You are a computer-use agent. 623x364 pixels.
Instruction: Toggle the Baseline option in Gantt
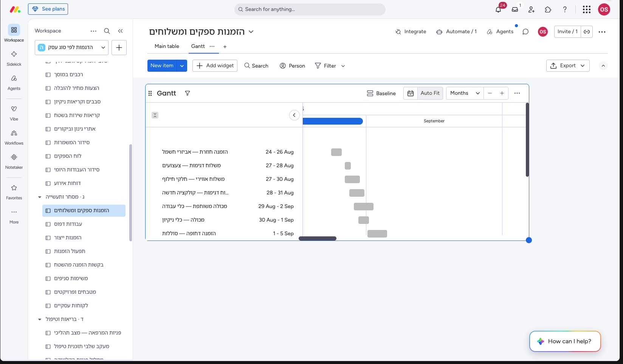[381, 93]
